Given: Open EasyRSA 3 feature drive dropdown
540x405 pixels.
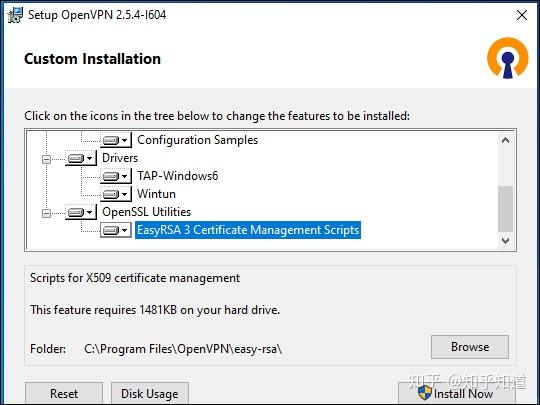Looking at the screenshot, I should point(116,230).
